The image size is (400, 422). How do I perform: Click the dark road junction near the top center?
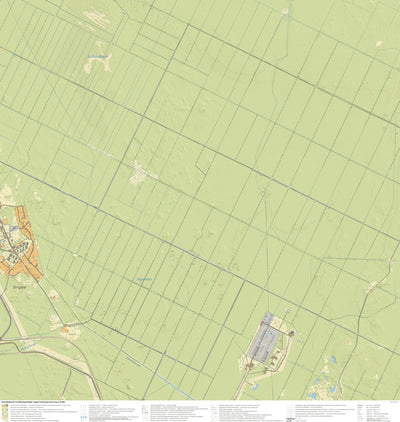click(x=188, y=24)
